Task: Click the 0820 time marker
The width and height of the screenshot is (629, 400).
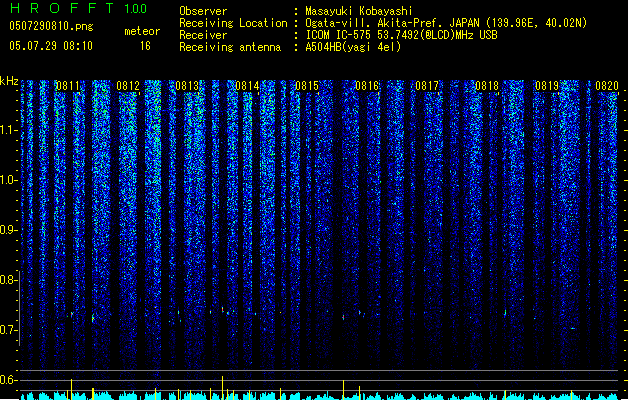Action: [607, 86]
